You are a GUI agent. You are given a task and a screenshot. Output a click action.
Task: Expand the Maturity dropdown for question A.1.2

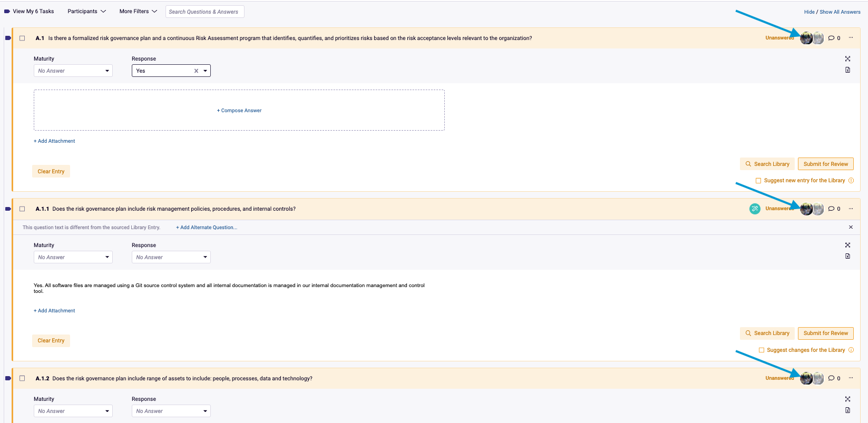click(x=73, y=411)
